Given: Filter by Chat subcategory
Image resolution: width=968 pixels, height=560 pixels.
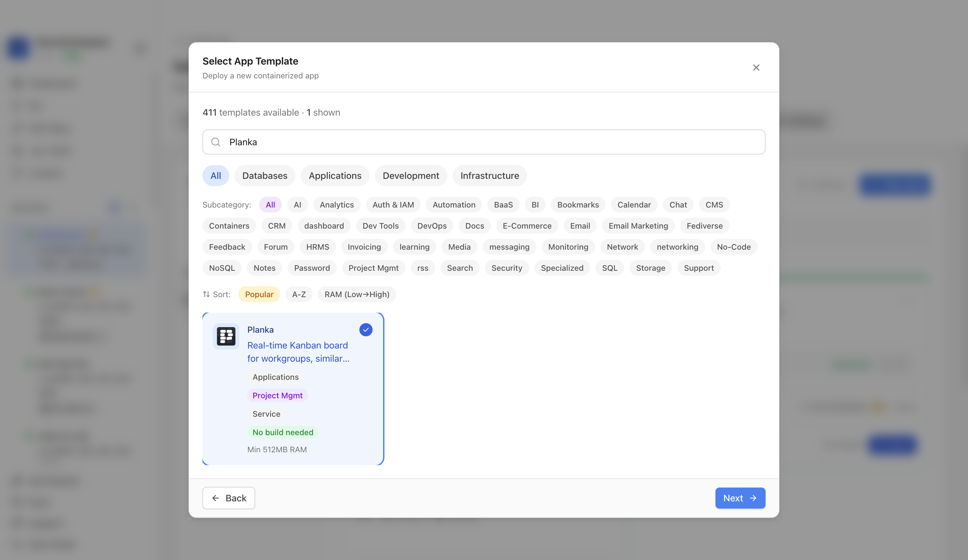Looking at the screenshot, I should tap(678, 205).
